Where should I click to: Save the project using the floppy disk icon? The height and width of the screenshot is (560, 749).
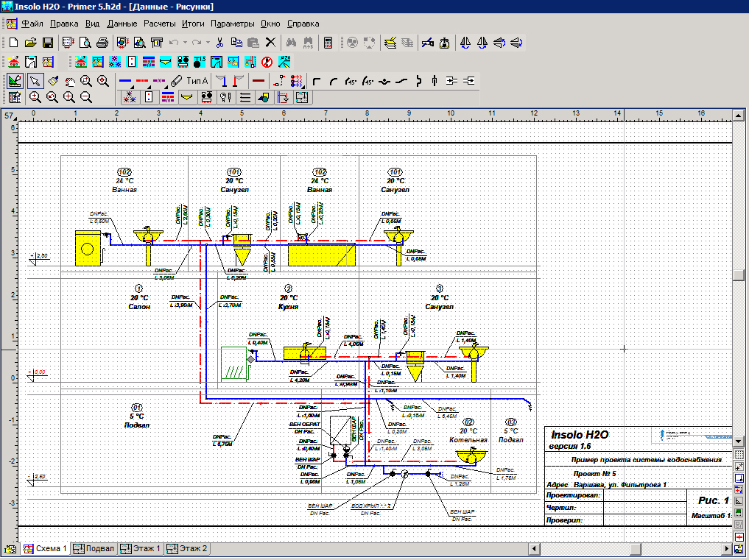pyautogui.click(x=48, y=43)
